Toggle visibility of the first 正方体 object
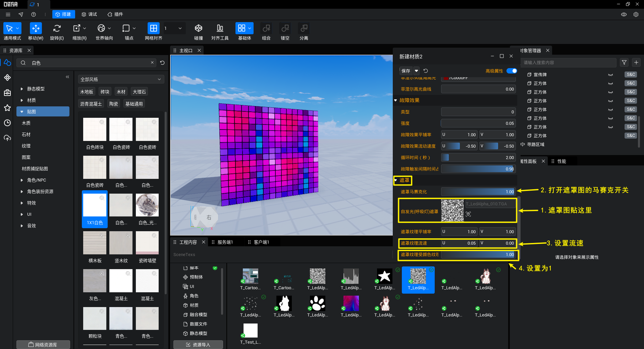 [610, 84]
